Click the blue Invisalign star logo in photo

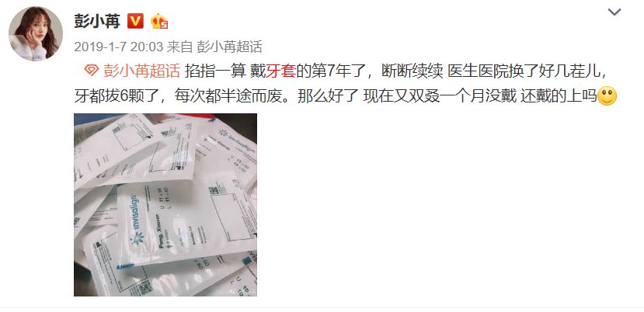click(137, 237)
